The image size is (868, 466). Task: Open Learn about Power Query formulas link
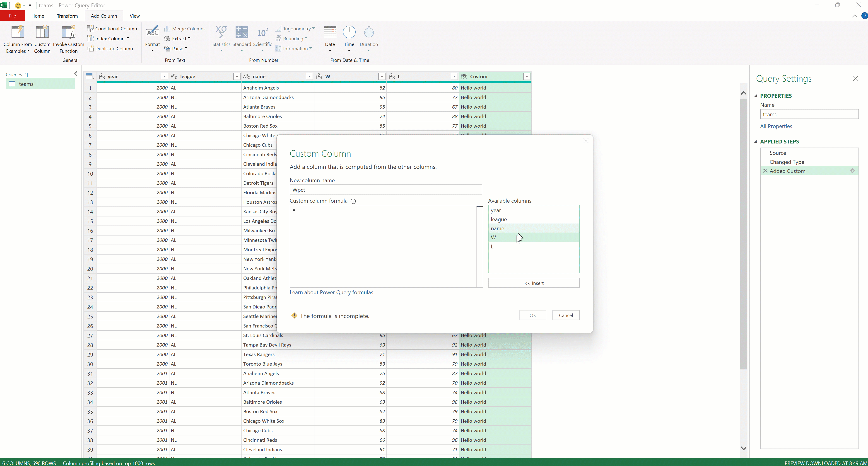[331, 292]
